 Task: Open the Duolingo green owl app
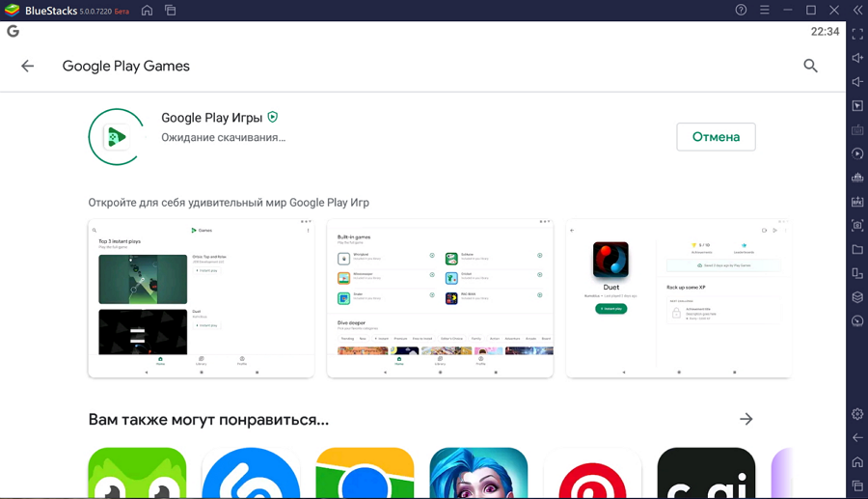point(137,473)
